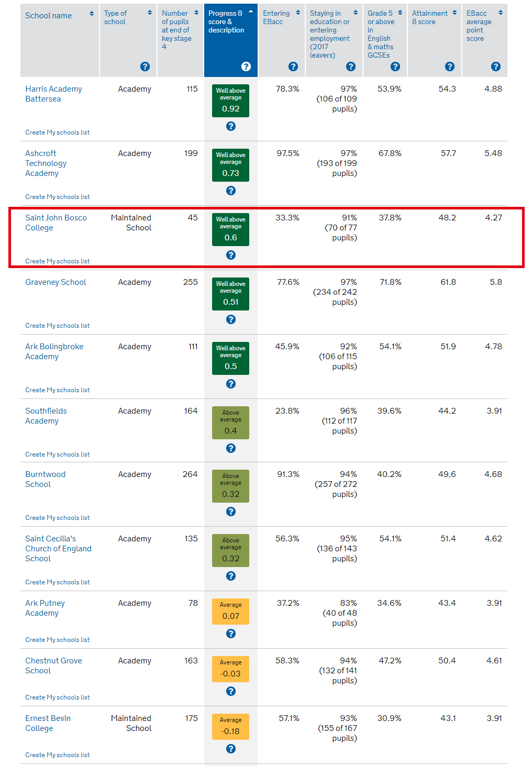Image resolution: width=532 pixels, height=766 pixels.
Task: Select the 0.92 well above average badge
Action: pyautogui.click(x=230, y=101)
